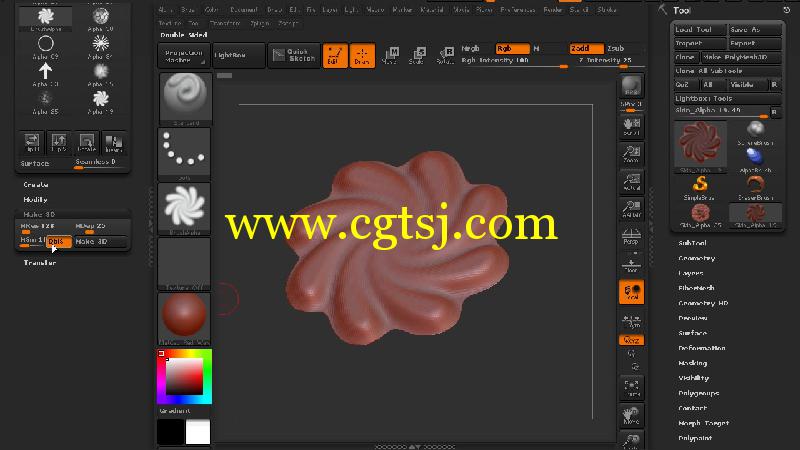Pick the upward arrow alpha thumbnail

coord(45,71)
